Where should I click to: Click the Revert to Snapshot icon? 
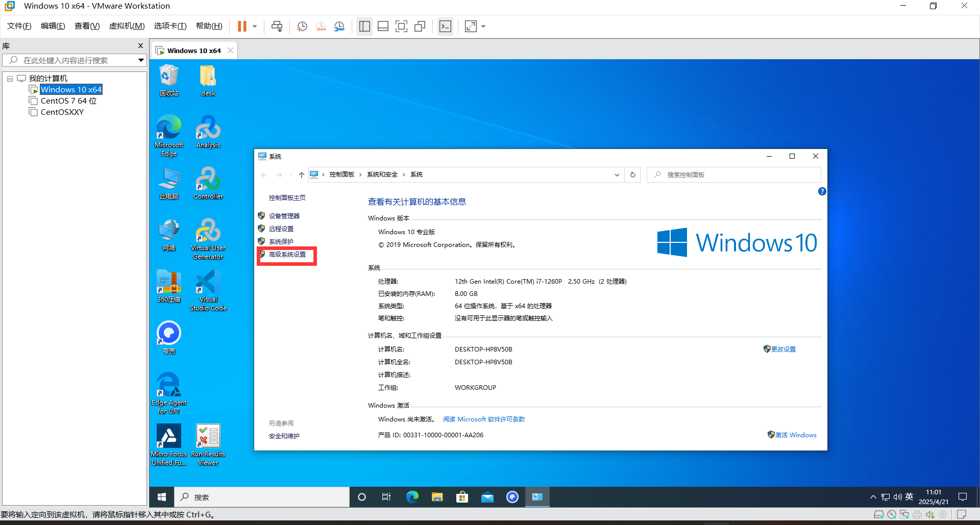coord(321,26)
